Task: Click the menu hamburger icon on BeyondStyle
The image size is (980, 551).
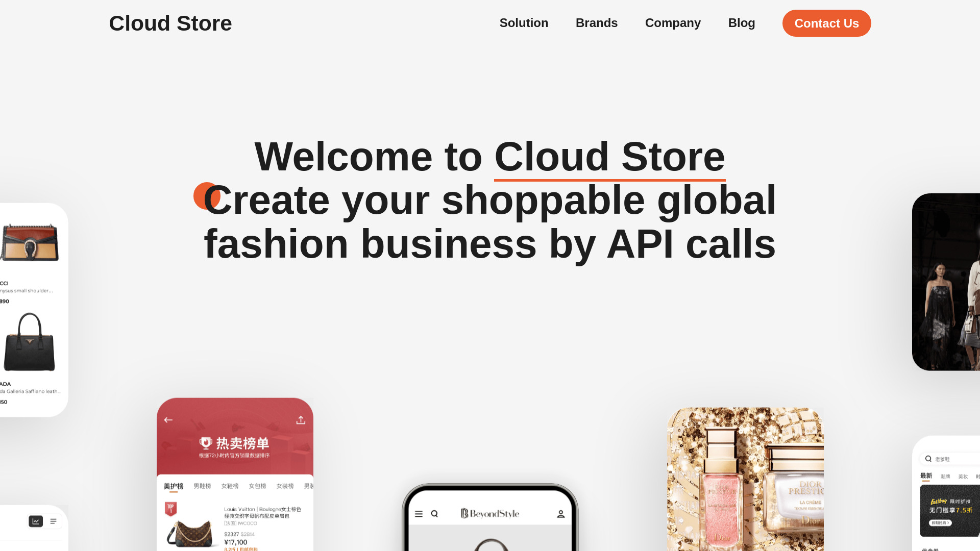Action: [419, 513]
